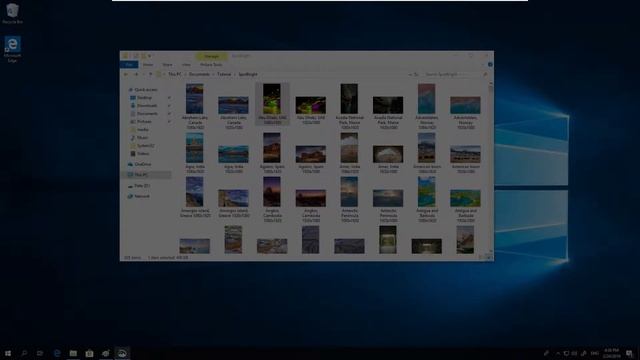640x360 pixels.
Task: Open Videos in the navigation pane
Action: tap(142, 153)
